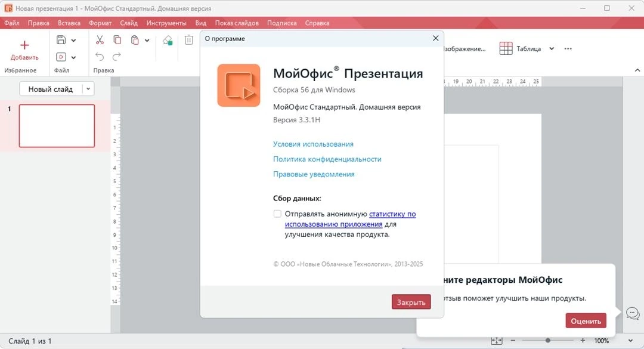Viewport: 644px width, 349px height.
Task: Click the Redo arrow icon
Action: coord(117,57)
